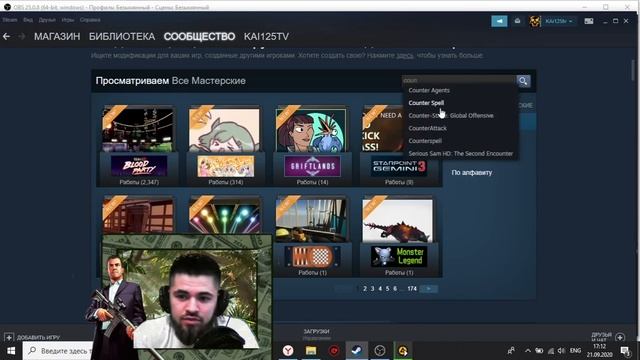Click the Steam page vertical scrollbar
The width and height of the screenshot is (640, 360).
coord(633,70)
